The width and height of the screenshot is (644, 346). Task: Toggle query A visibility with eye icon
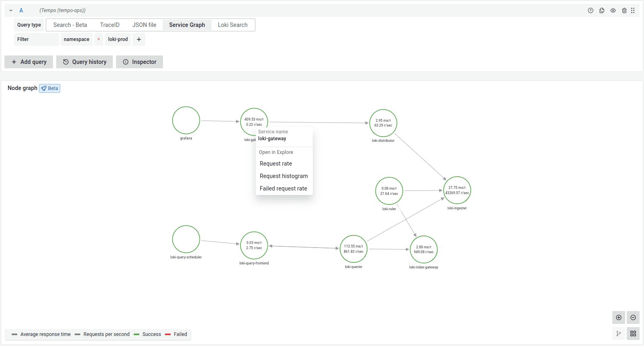click(x=613, y=10)
